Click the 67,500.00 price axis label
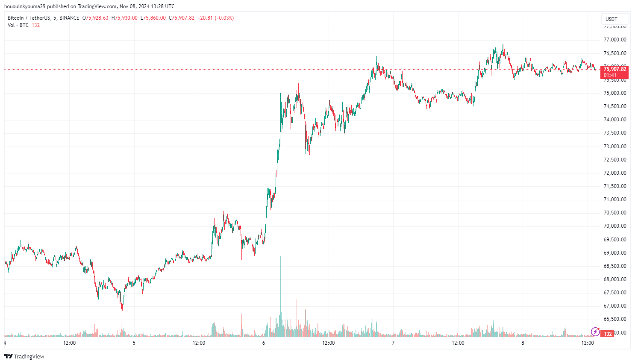 point(615,293)
